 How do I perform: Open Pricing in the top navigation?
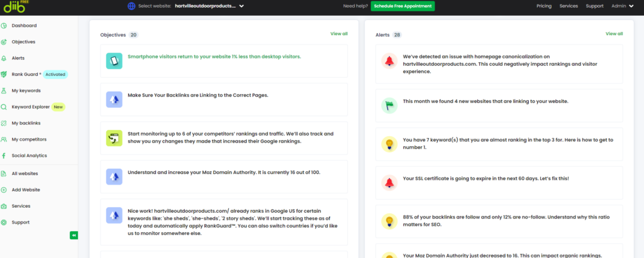click(544, 6)
